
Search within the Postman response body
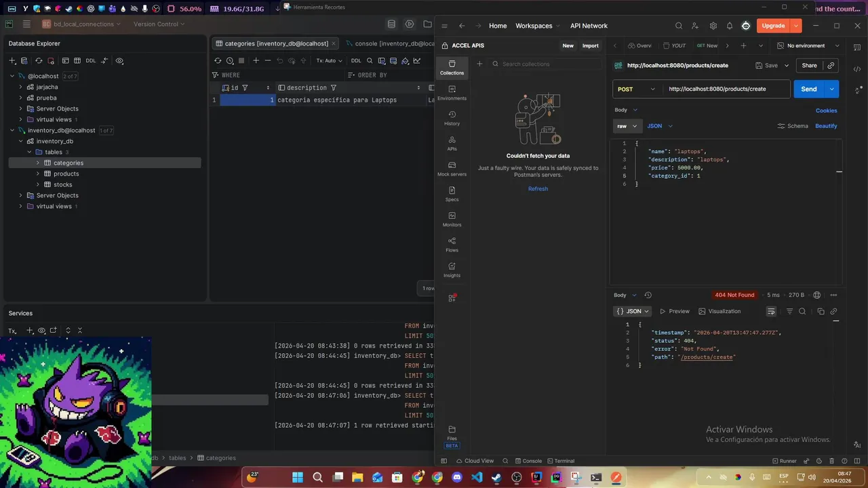(x=802, y=311)
